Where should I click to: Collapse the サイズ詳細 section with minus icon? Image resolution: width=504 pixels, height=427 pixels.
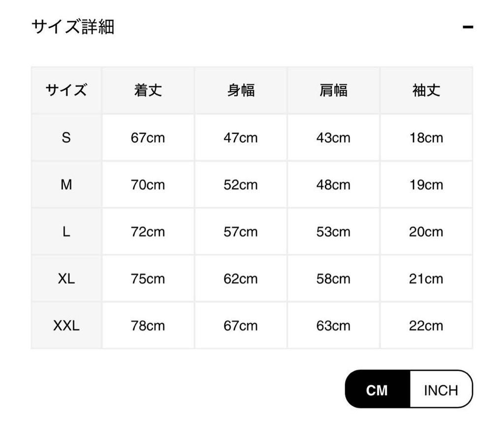(468, 27)
